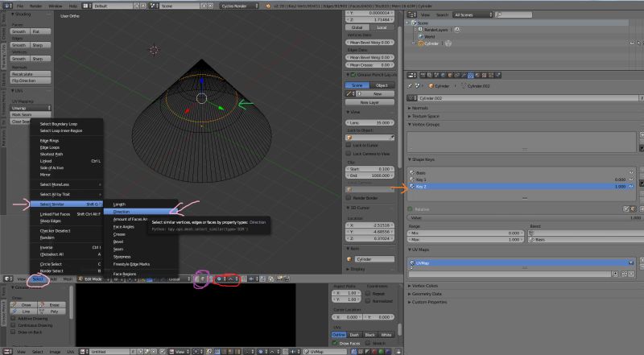
Task: Adjust the shape key Value slider
Action: (x=525, y=218)
